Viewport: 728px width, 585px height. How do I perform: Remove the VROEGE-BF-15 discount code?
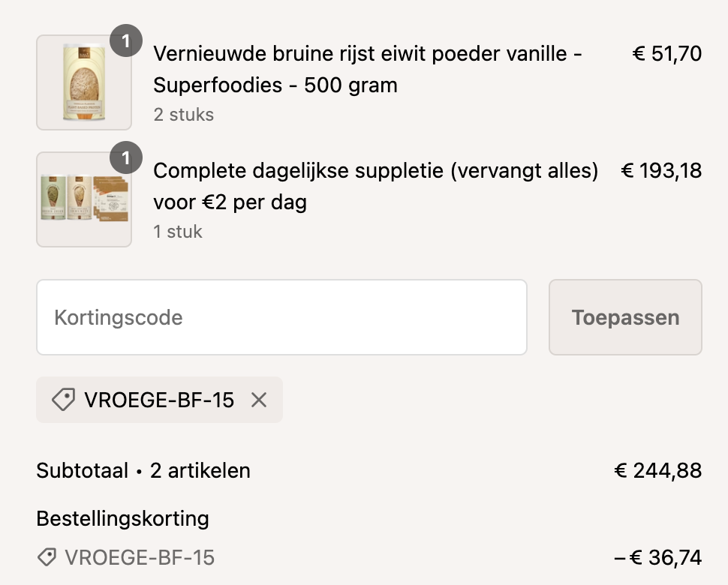pos(259,400)
